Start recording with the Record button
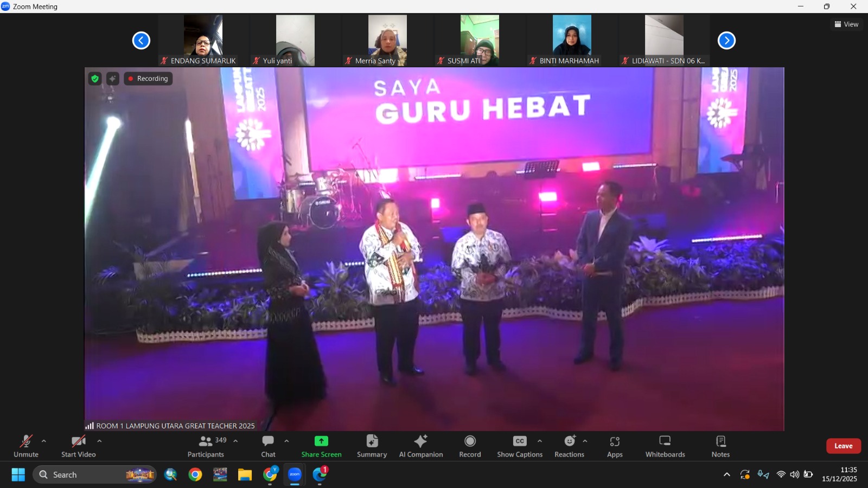This screenshot has height=488, width=868. [x=470, y=446]
